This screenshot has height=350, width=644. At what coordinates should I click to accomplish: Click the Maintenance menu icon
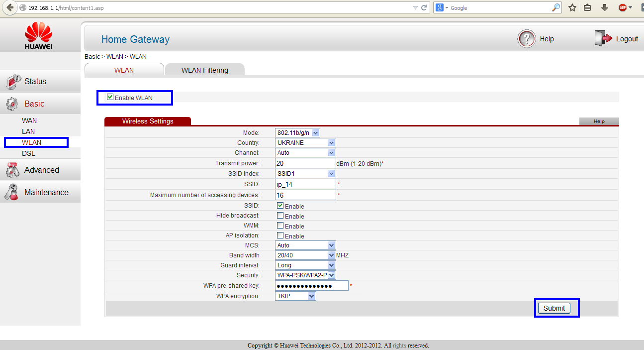[x=11, y=192]
